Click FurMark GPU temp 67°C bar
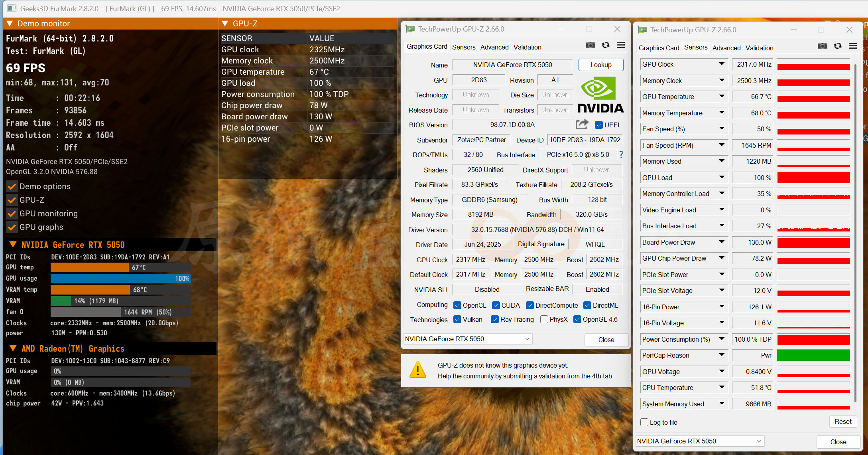Image resolution: width=868 pixels, height=455 pixels. (120, 267)
